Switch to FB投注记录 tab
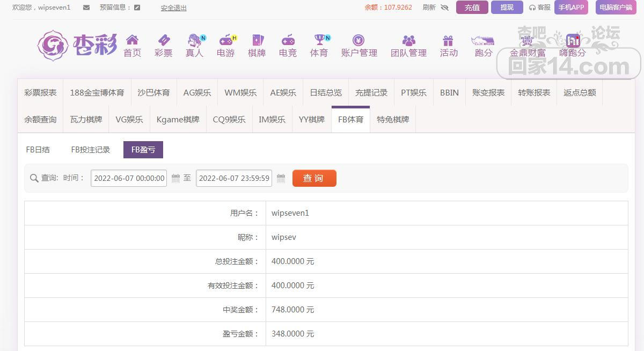Screen dimensions: 644x351 91,150
